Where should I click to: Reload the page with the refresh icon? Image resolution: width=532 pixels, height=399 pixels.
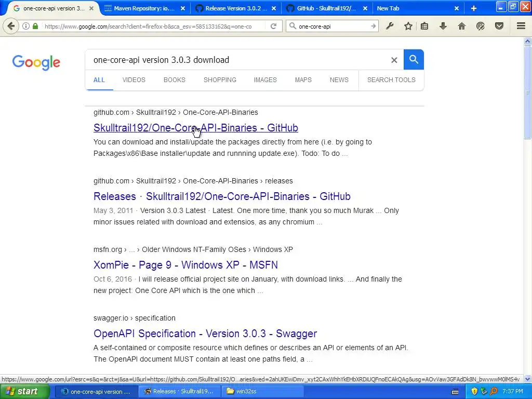coord(273,26)
